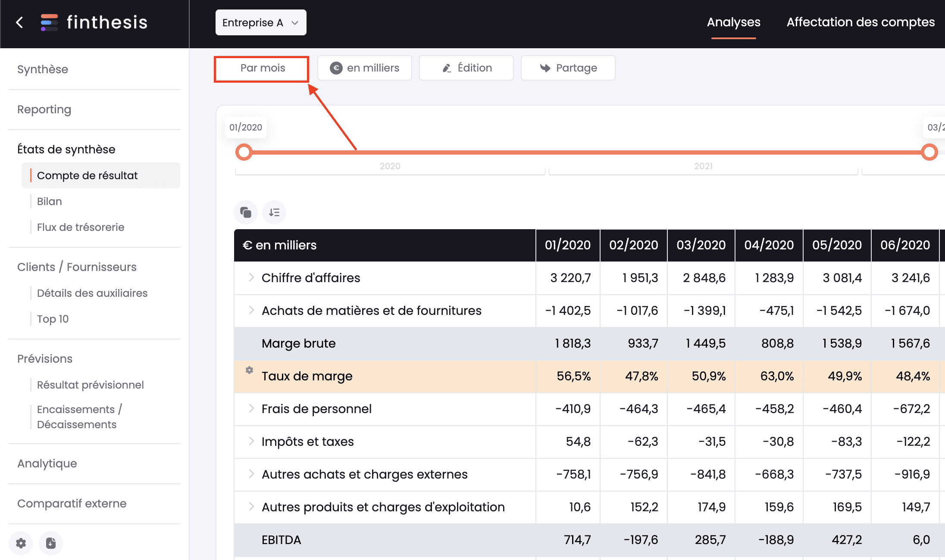Click the gear icon beside Taux de marge
The image size is (945, 560).
click(249, 370)
